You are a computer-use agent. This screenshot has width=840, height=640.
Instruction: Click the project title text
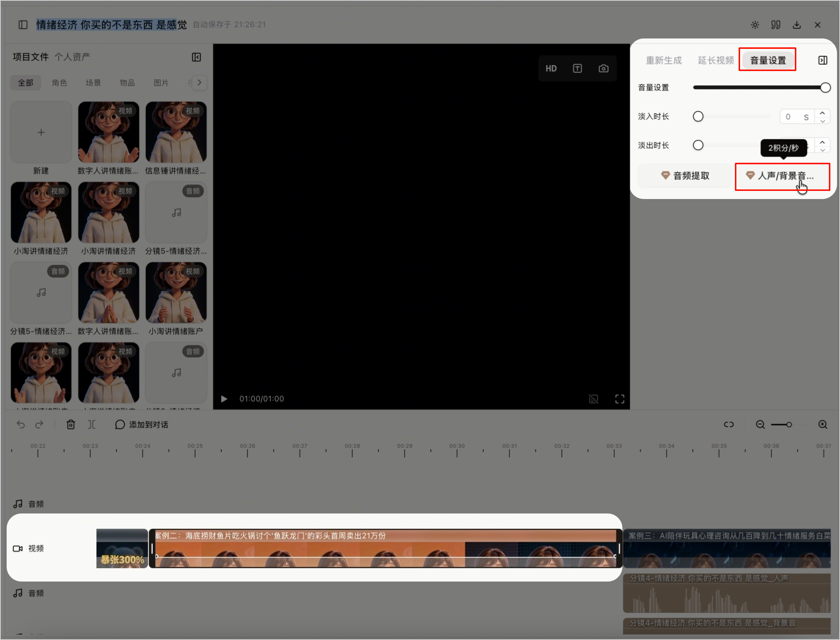click(112, 25)
